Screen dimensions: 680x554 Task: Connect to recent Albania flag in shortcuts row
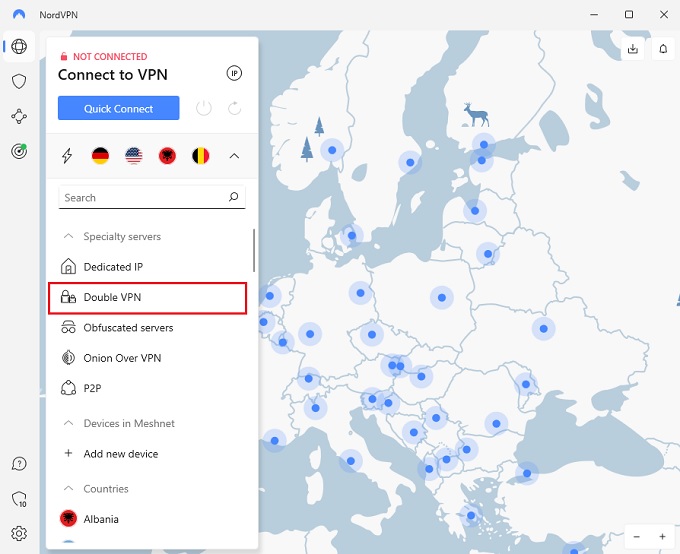167,156
